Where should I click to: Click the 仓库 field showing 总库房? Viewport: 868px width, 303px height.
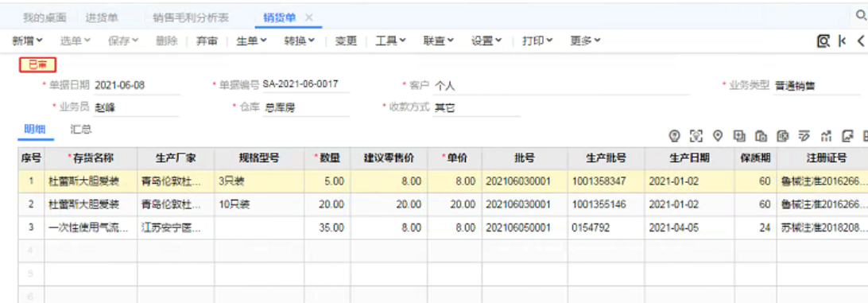pos(306,108)
